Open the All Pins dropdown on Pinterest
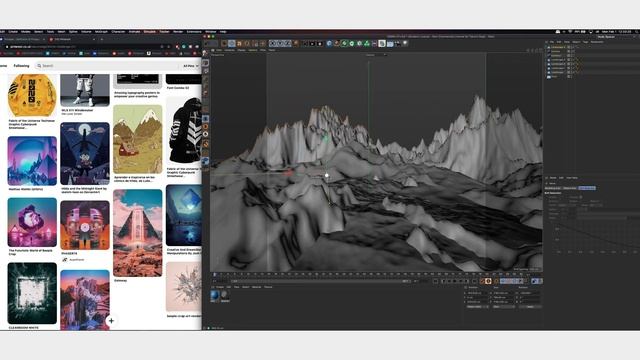The width and height of the screenshot is (640, 360). point(191,66)
